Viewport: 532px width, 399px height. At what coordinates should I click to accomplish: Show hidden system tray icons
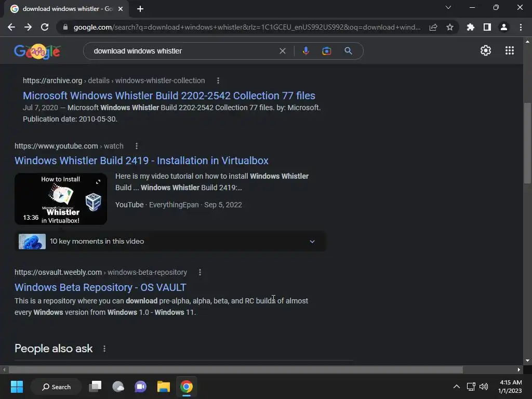coord(457,387)
